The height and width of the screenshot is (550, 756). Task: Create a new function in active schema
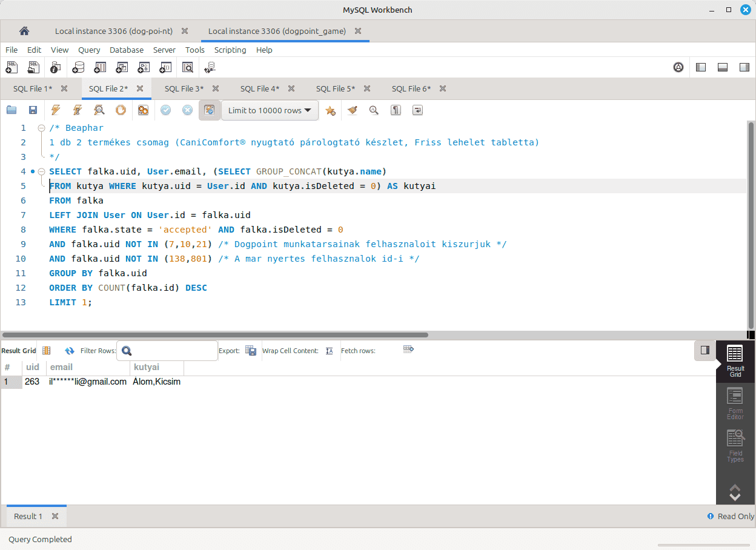tap(165, 67)
